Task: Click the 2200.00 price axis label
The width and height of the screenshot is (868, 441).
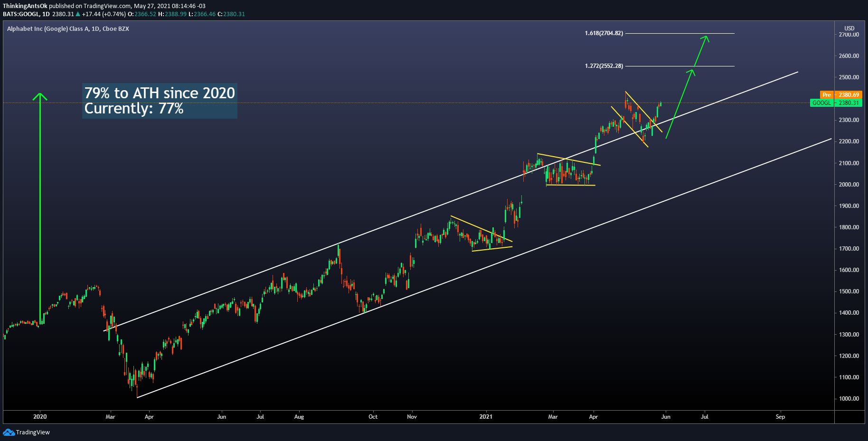Action: pos(849,141)
